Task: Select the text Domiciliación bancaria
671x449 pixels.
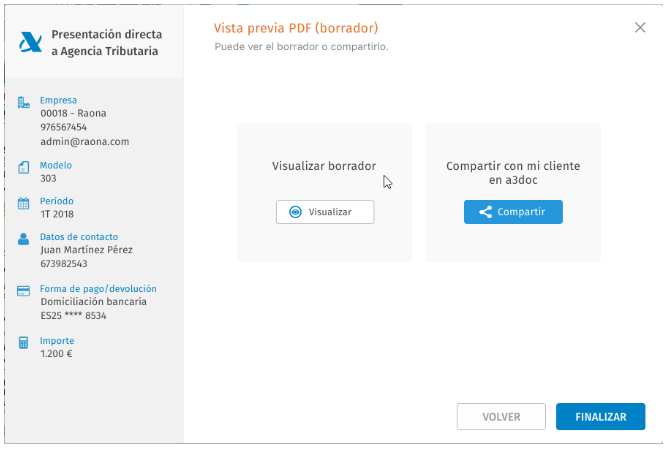Action: (93, 302)
